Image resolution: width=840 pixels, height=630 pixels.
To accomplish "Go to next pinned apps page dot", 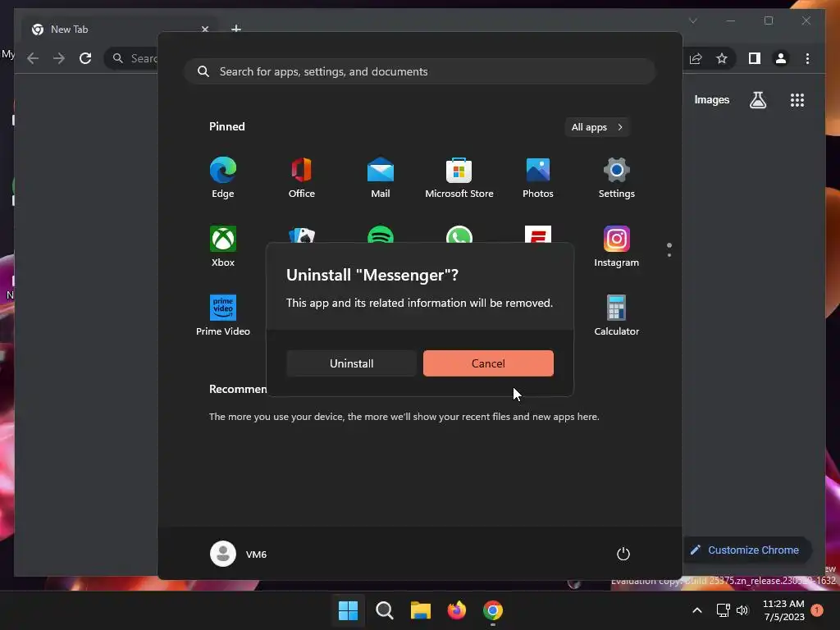I will 669,255.
